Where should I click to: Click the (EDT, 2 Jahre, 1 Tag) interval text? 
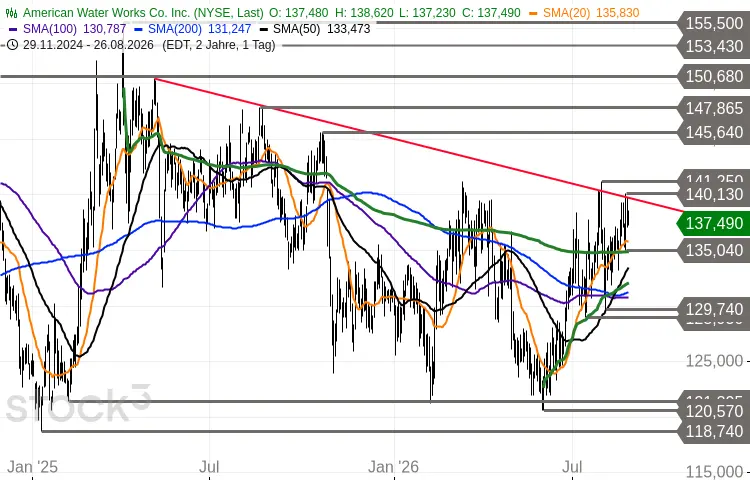click(x=219, y=45)
